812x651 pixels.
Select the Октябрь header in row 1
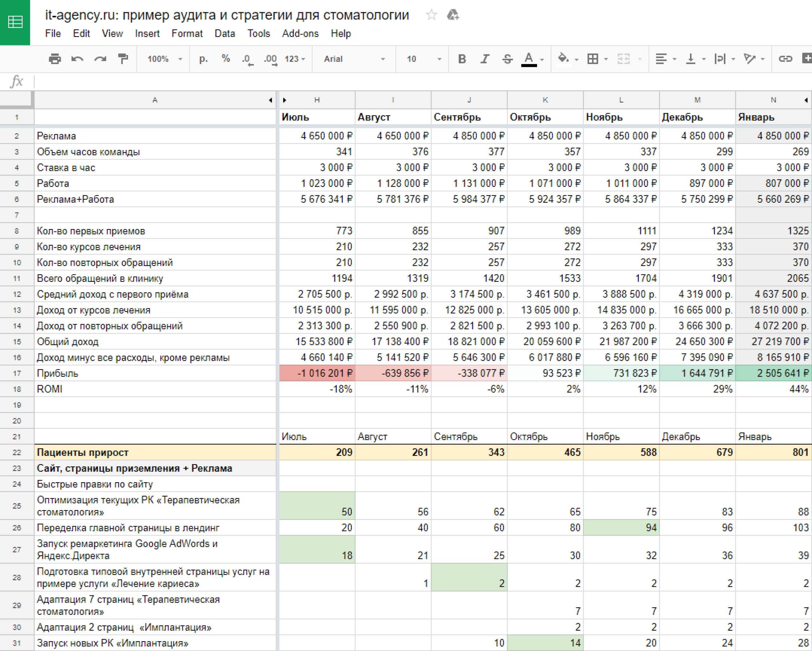coord(545,117)
